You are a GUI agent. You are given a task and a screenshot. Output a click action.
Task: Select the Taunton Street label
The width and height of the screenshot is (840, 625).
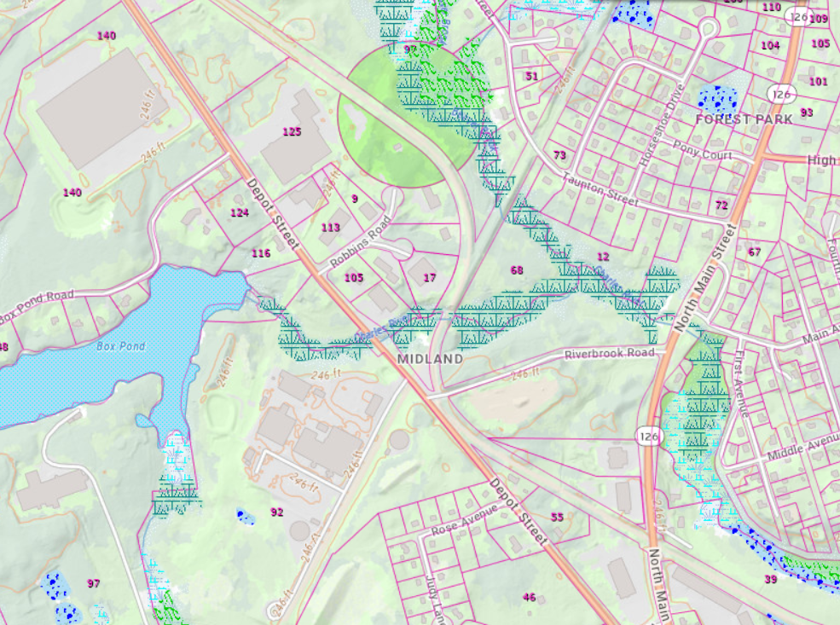click(600, 189)
